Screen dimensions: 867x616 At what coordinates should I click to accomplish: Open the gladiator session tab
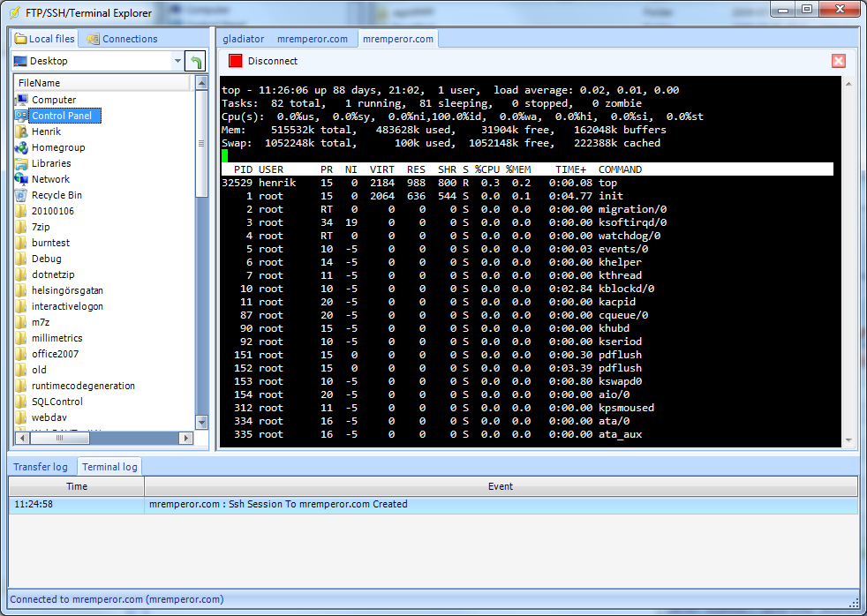(x=243, y=39)
